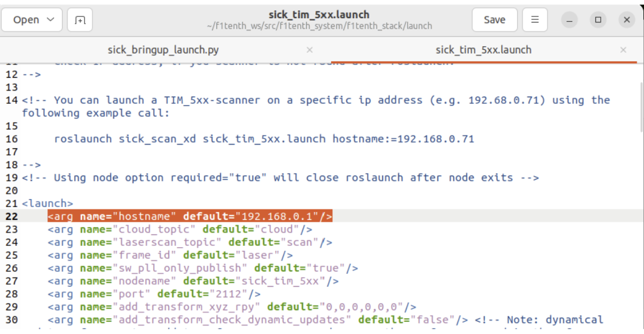644x334 pixels.
Task: Click the window title sick_tim_5xx.launch
Action: (319, 15)
